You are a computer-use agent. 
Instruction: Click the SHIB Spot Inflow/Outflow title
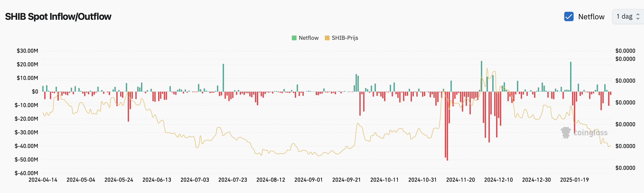58,16
